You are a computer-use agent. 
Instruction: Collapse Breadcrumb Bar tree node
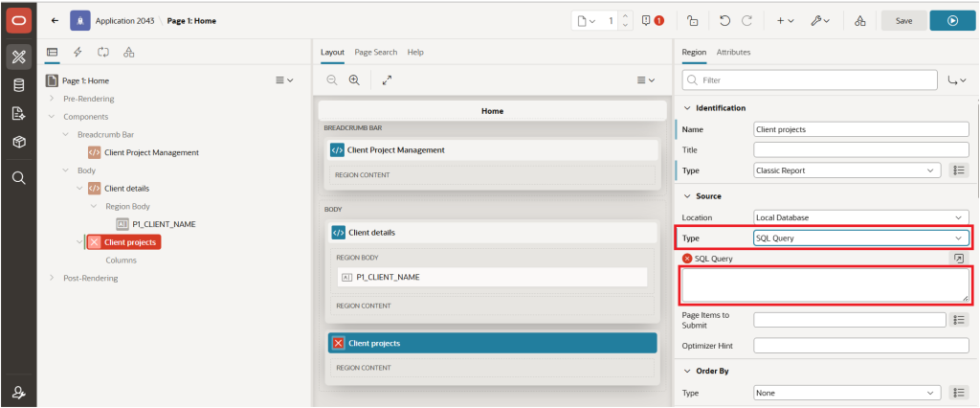pos(66,134)
